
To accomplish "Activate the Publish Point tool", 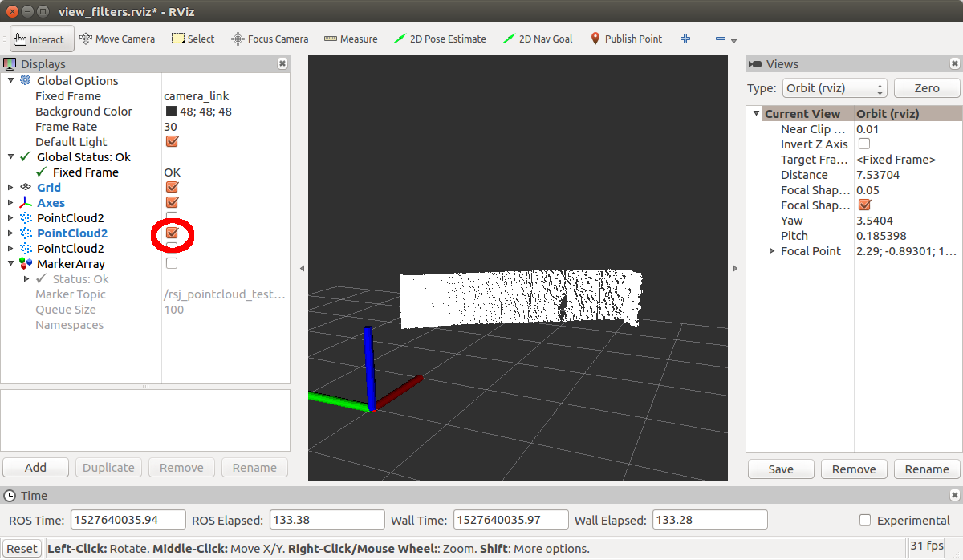I will (x=627, y=39).
